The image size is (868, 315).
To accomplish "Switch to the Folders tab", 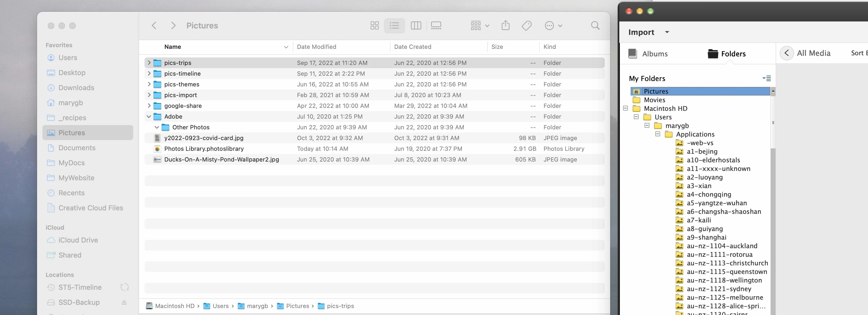I will pos(727,54).
